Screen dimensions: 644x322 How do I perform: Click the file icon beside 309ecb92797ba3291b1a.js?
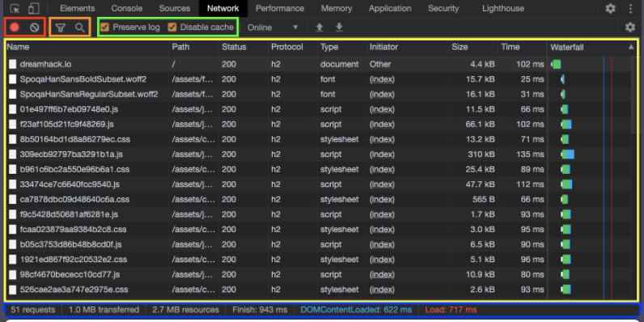(13, 155)
